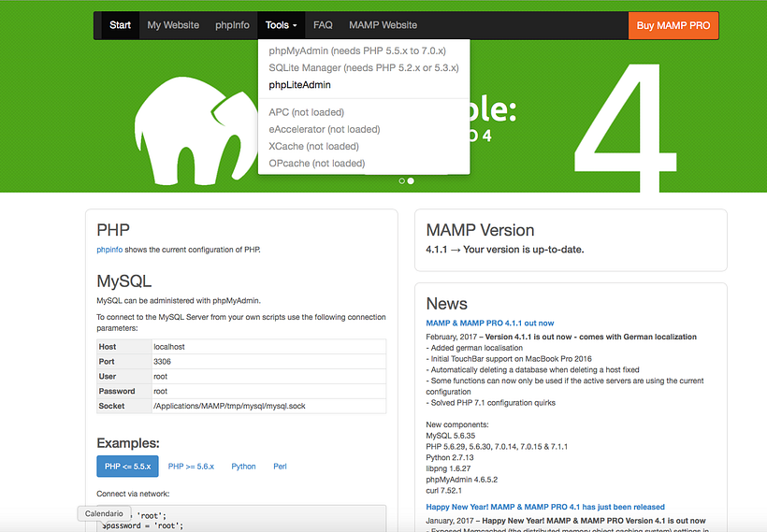This screenshot has width=767, height=532.
Task: Select second carousel slide indicator dot
Action: [411, 181]
